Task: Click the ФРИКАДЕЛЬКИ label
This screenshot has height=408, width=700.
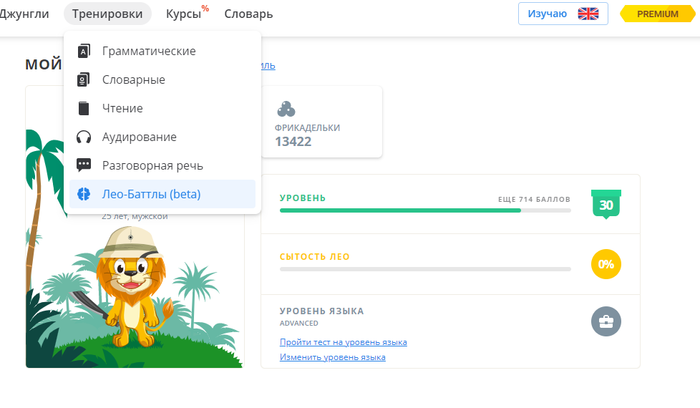Action: 307,128
